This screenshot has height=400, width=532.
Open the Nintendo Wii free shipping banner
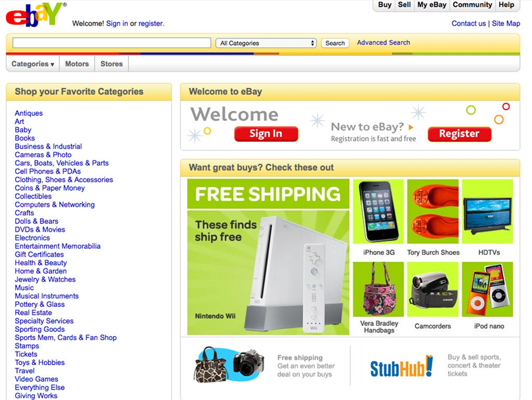pos(268,257)
